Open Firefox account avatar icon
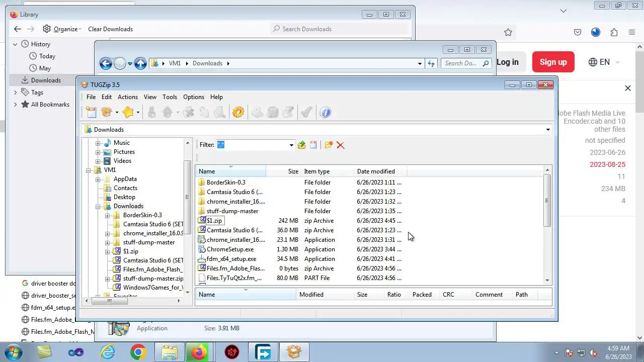This screenshot has height=362, width=644. pyautogui.click(x=596, y=32)
